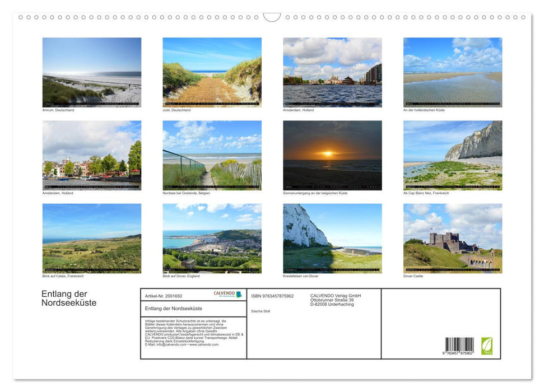This screenshot has width=544, height=392.
Task: Click the blue square next to CALVENDO logo
Action: coord(238,295)
